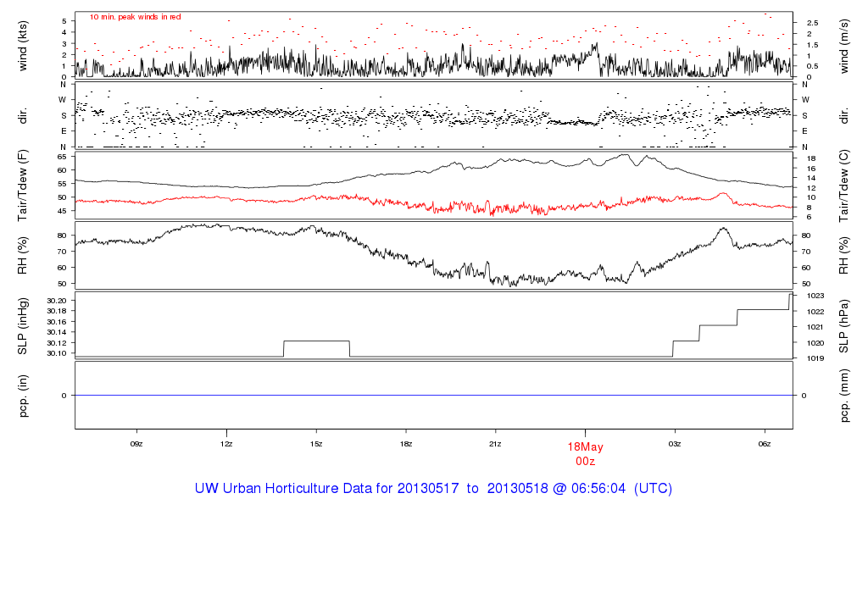Click the stepped sea level pressure line

click(434, 325)
